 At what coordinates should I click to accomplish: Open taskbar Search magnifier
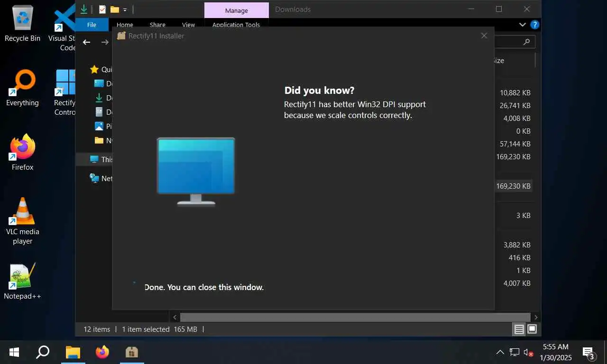(x=43, y=352)
